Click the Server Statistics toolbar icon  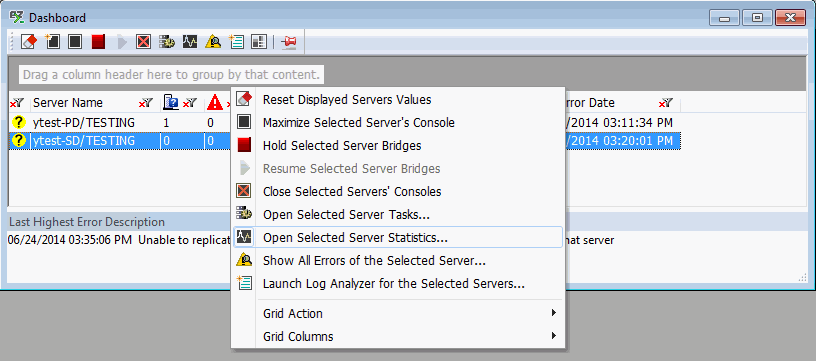(x=190, y=42)
